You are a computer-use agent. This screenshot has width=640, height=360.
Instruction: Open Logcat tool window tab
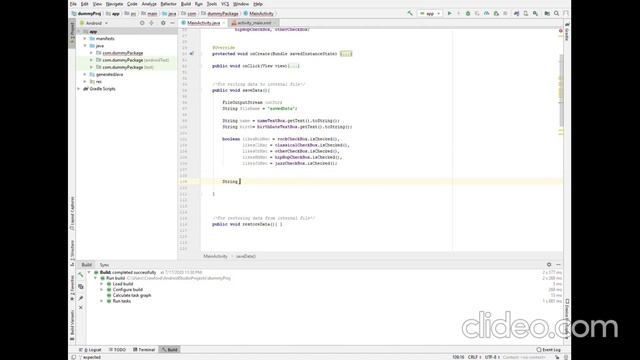tap(91, 350)
